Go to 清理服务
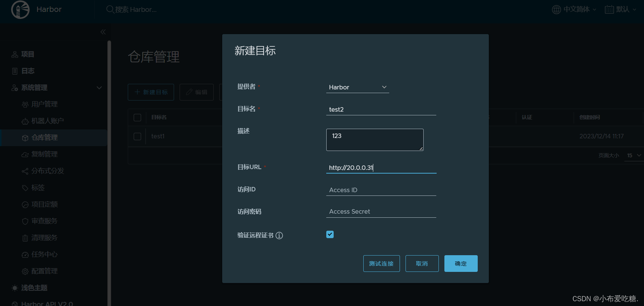The height and width of the screenshot is (306, 644). [44, 238]
